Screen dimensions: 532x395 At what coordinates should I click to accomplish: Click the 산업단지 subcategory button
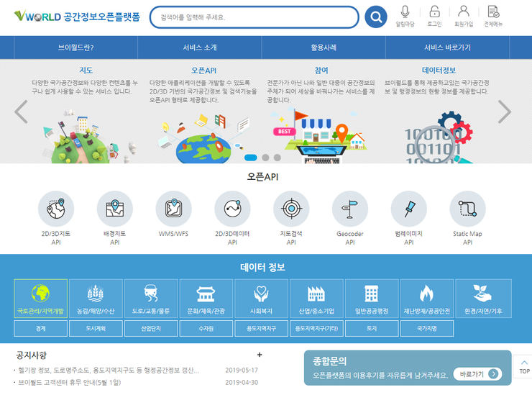[x=151, y=328]
